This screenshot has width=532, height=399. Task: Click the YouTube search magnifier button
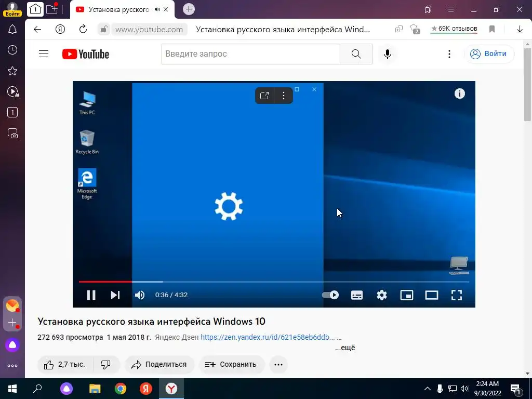pos(356,54)
